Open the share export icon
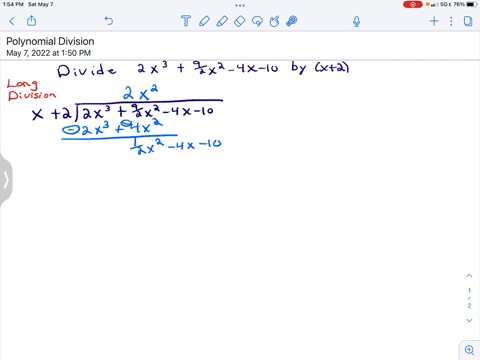Viewport: 480px width, 360px height. pyautogui.click(x=31, y=21)
